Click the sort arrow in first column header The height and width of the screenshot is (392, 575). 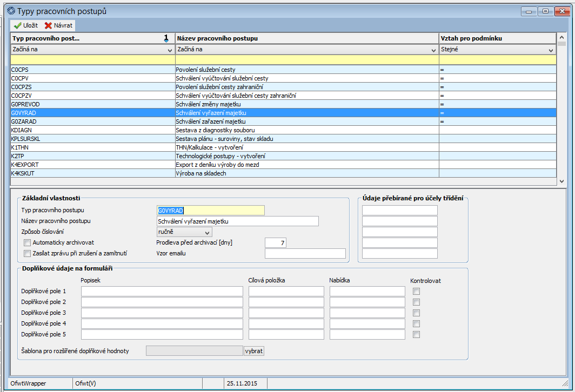[x=166, y=38]
